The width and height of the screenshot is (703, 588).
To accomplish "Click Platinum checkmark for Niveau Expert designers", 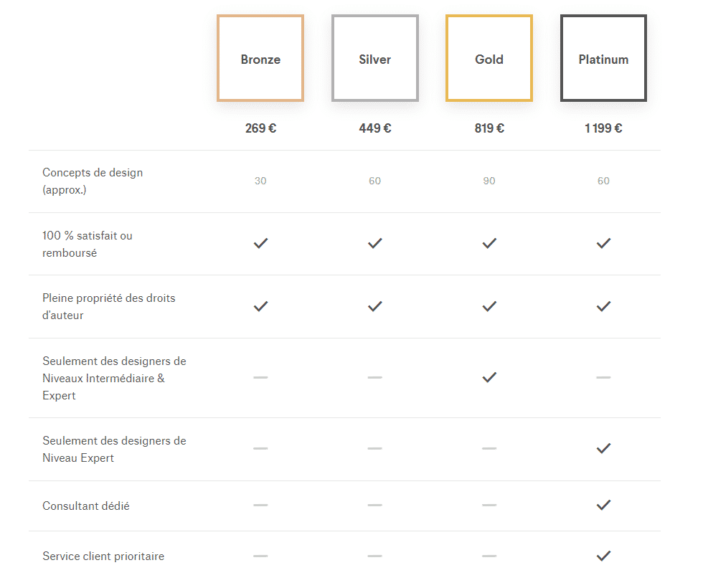I will (x=603, y=448).
